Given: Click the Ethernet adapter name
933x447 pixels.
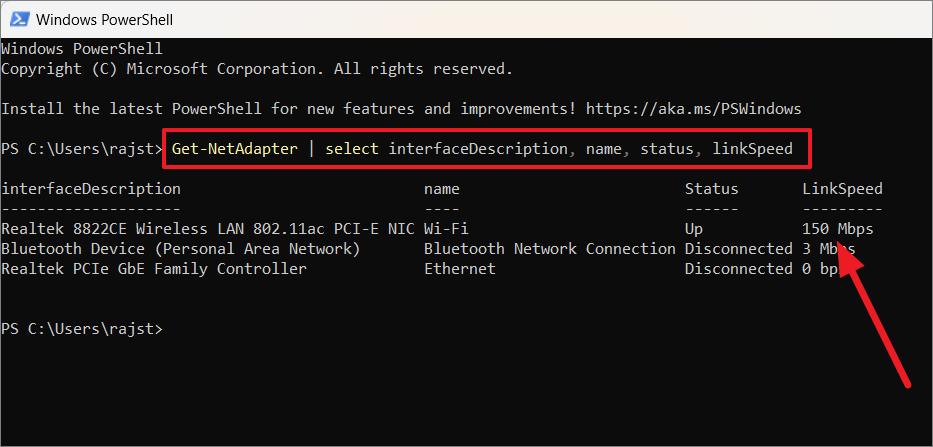Looking at the screenshot, I should (x=459, y=269).
